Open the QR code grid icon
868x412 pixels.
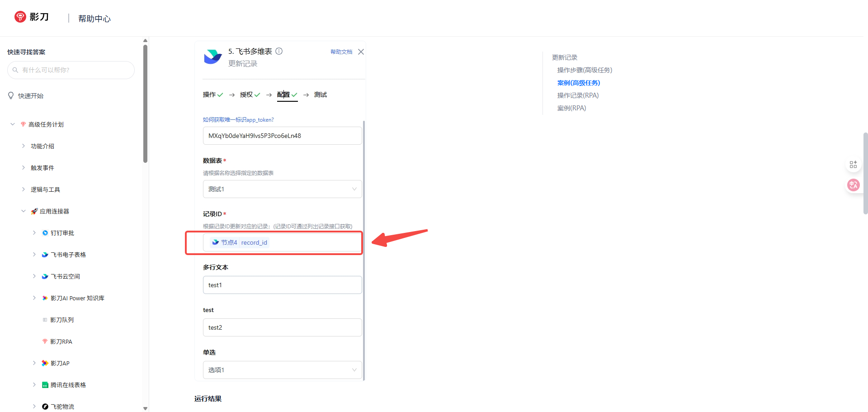coord(853,165)
